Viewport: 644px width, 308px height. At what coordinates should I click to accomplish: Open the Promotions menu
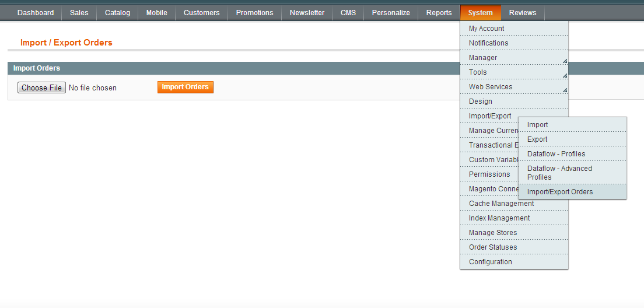[x=254, y=13]
